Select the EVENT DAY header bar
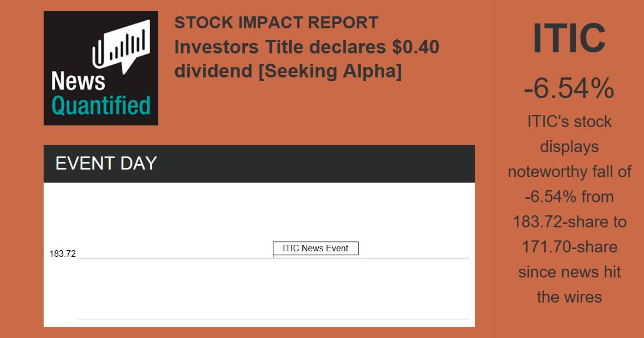Image resolution: width=644 pixels, height=338 pixels. pos(259,164)
